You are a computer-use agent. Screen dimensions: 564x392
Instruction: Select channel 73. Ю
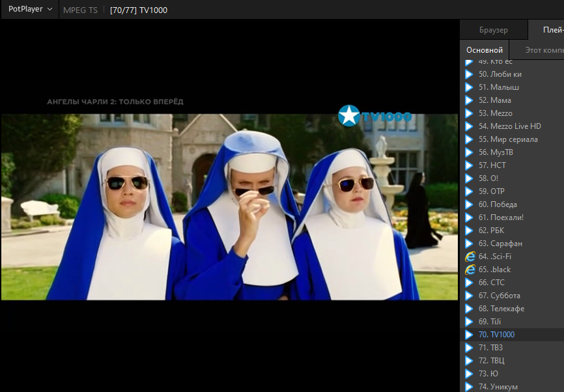pyautogui.click(x=512, y=374)
